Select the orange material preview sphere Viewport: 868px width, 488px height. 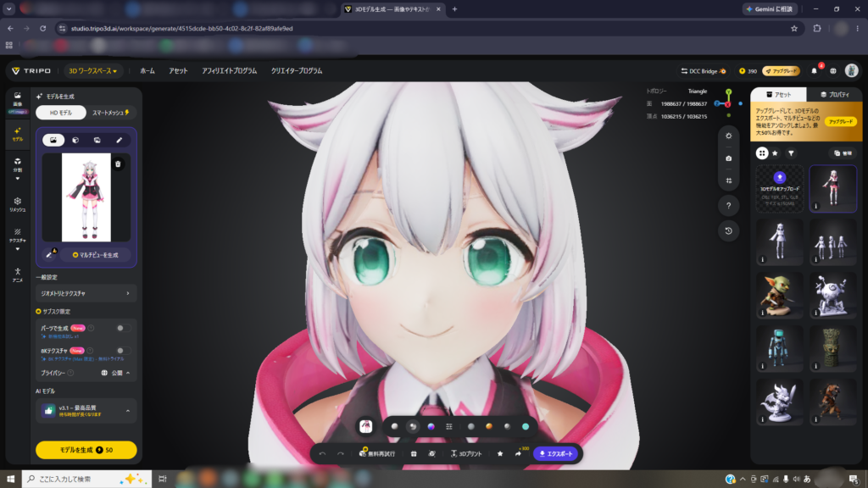pos(489,427)
